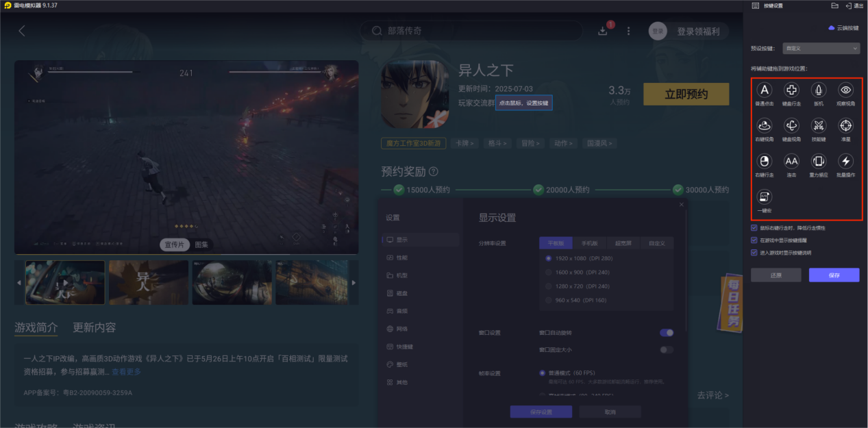
Task: Open the keymap folder icon in header
Action: click(834, 5)
